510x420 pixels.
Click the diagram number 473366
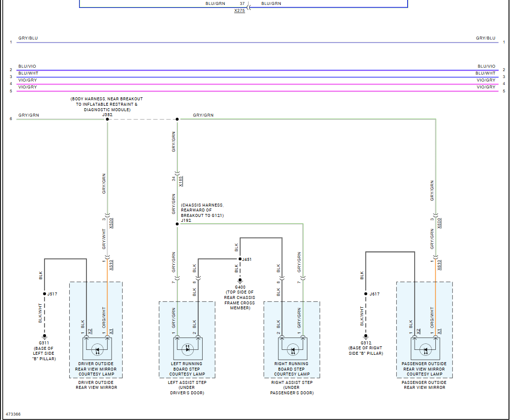click(13, 414)
